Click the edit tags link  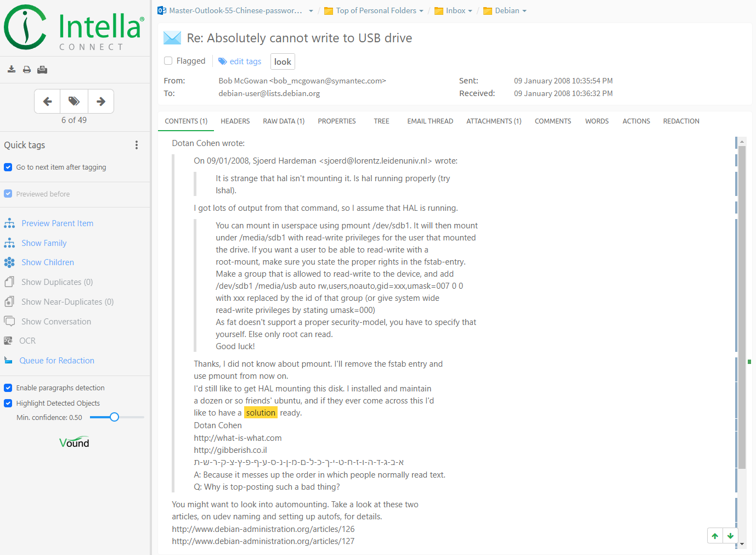tap(245, 61)
